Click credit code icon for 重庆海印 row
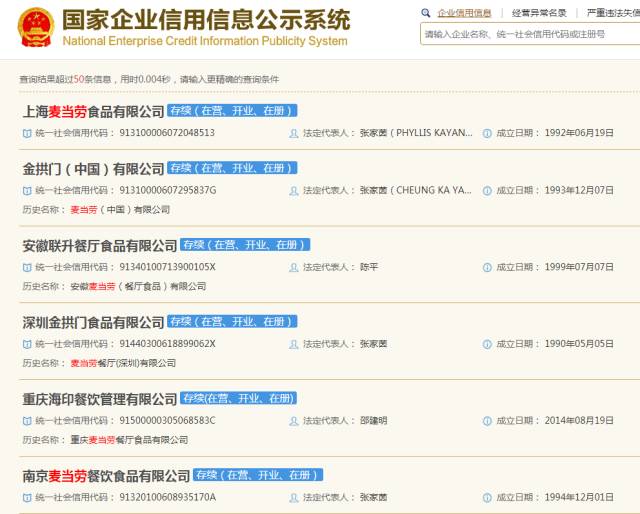The height and width of the screenshot is (514, 640). tap(27, 421)
